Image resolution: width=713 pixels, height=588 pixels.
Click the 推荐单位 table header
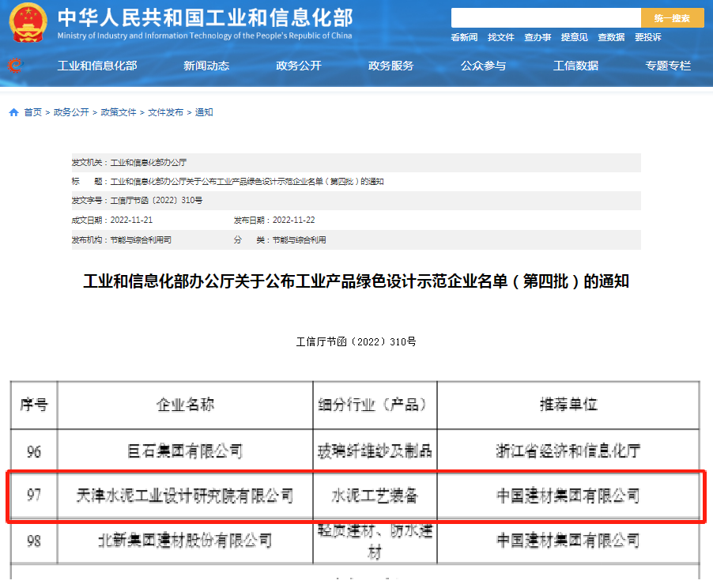pyautogui.click(x=568, y=405)
